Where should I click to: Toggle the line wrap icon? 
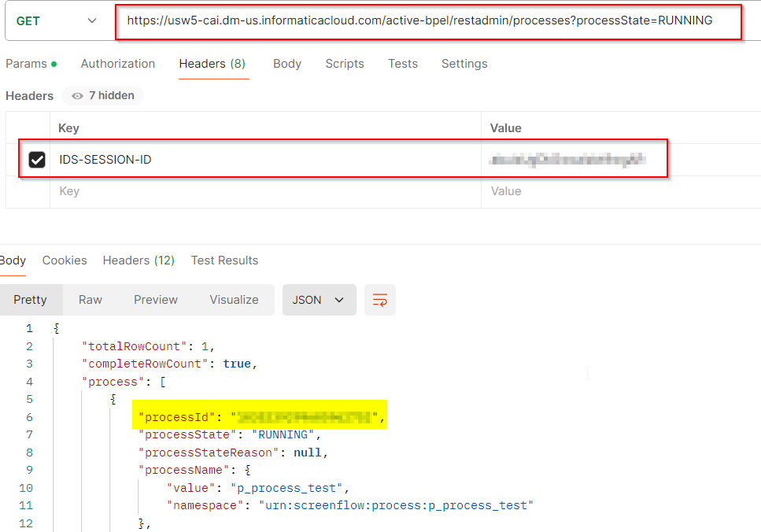(380, 300)
